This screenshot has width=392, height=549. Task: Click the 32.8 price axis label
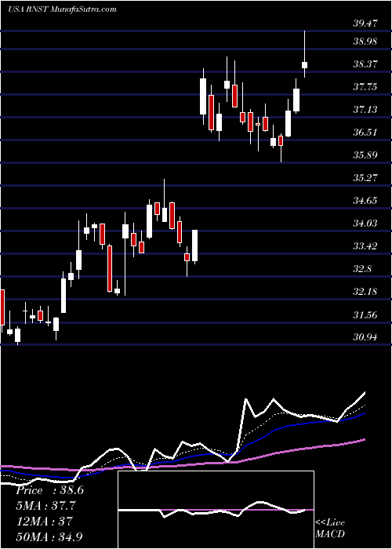pos(362,269)
